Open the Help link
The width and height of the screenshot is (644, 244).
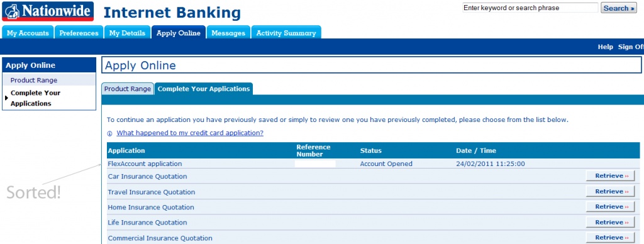tap(606, 47)
